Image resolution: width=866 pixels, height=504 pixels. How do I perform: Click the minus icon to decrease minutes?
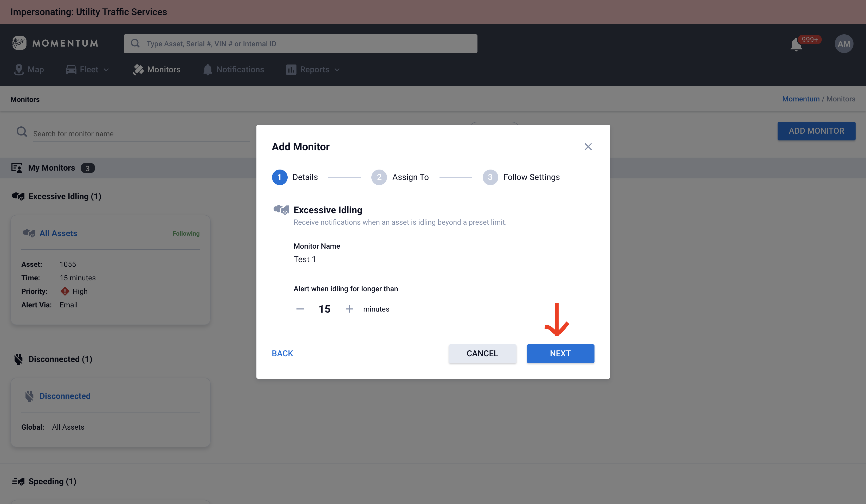pos(300,309)
